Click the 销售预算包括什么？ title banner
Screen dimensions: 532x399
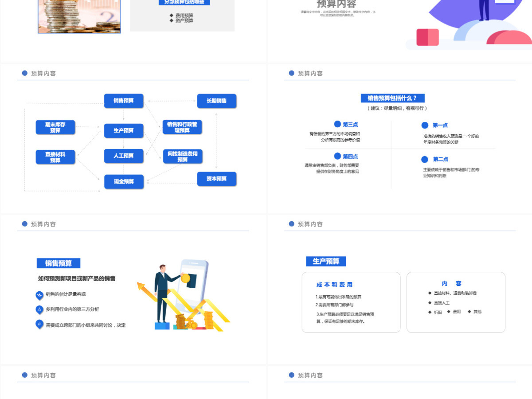[392, 98]
